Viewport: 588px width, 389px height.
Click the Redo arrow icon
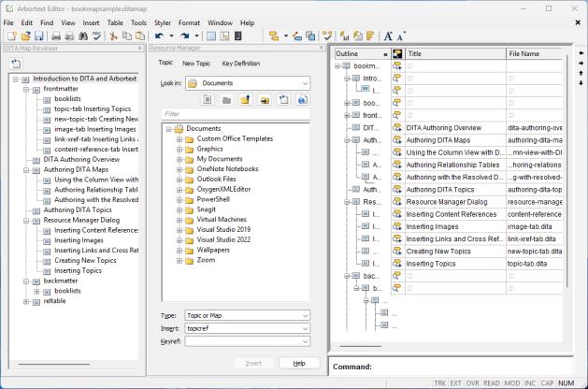tap(185, 36)
